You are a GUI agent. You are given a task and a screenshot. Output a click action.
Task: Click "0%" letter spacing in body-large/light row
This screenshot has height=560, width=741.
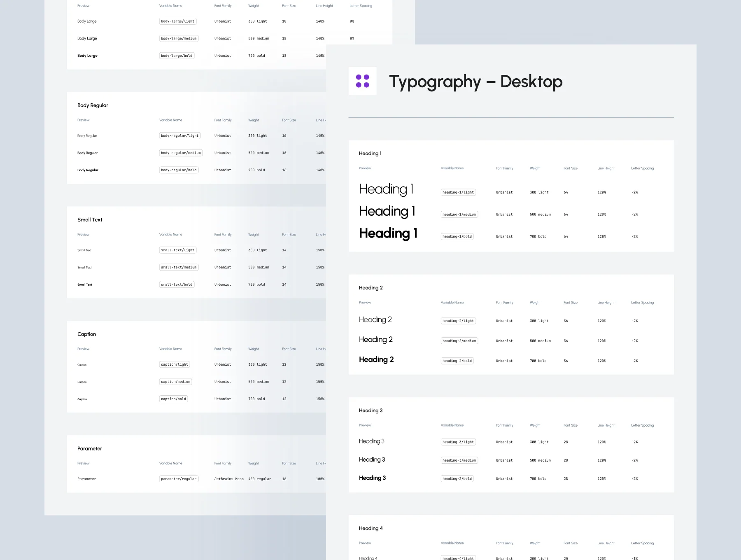click(x=352, y=21)
